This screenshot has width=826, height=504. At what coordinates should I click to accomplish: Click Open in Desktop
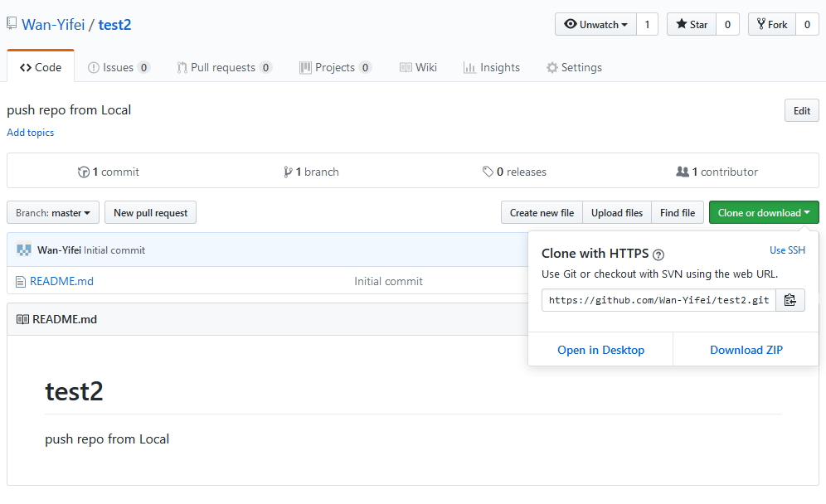(x=600, y=350)
